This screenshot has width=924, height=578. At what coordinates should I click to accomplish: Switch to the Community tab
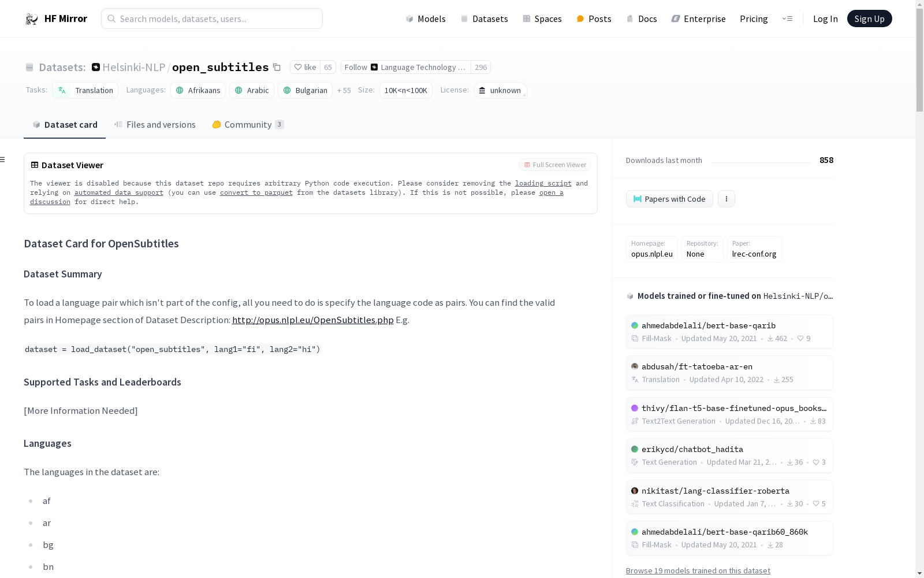click(x=248, y=125)
